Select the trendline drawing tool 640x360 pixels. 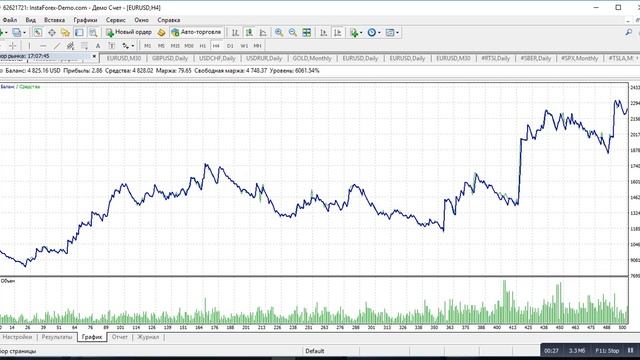57,46
